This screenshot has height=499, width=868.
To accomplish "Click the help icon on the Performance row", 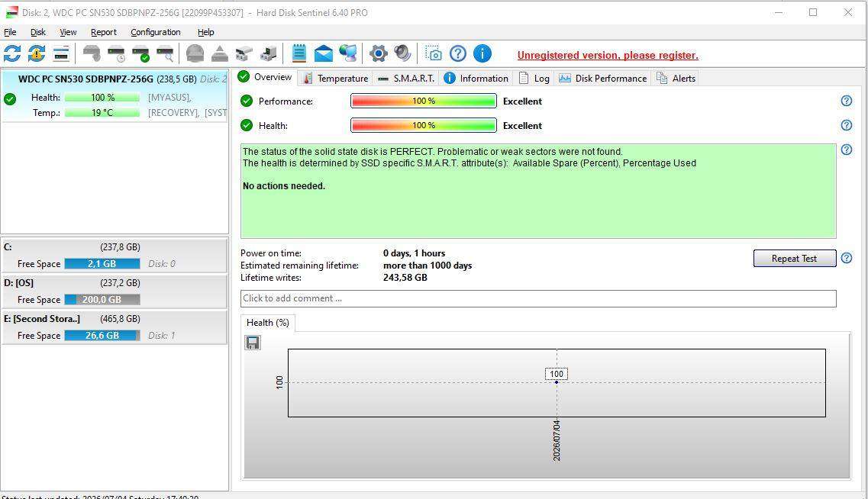I will (847, 101).
